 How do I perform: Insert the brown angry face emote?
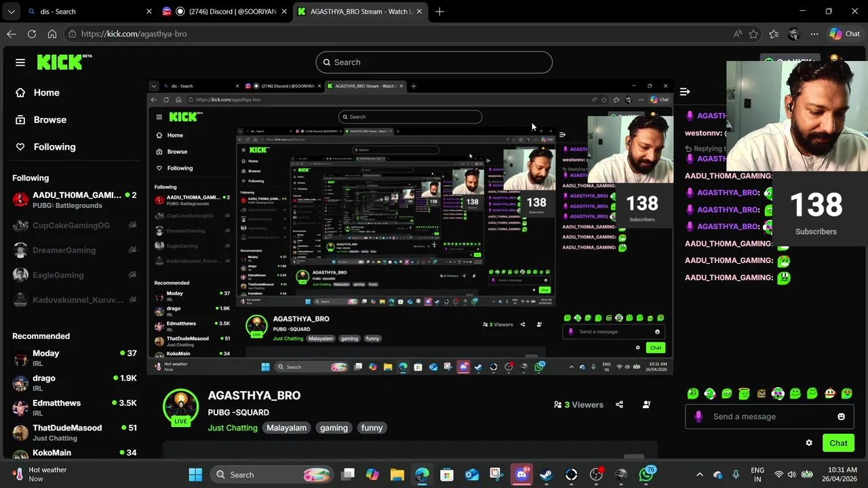[761, 394]
